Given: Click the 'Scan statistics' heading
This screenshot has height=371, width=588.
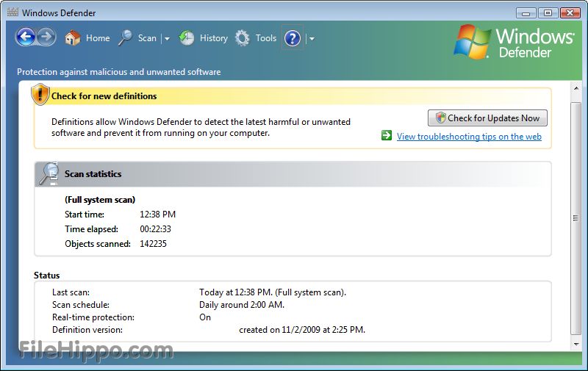Looking at the screenshot, I should 93,174.
